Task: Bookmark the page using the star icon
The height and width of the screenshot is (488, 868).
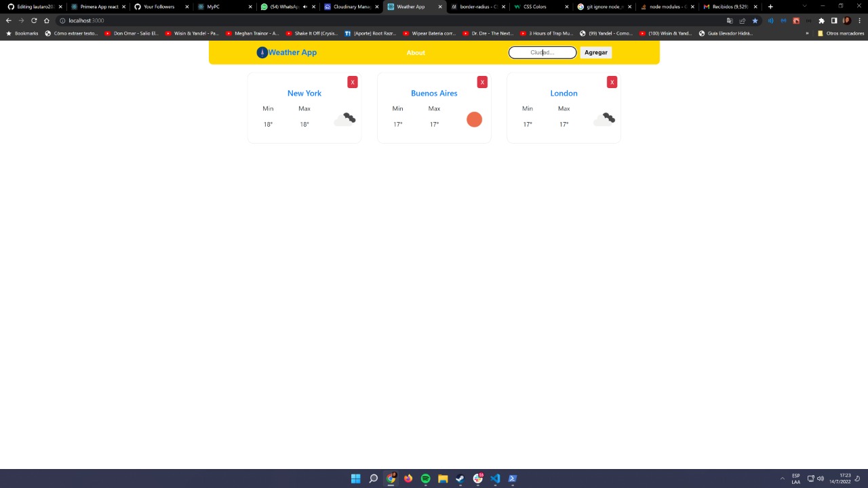Action: click(x=755, y=20)
